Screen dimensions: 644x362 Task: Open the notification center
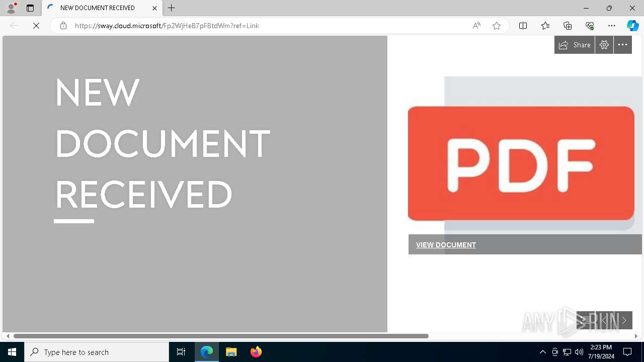627,352
